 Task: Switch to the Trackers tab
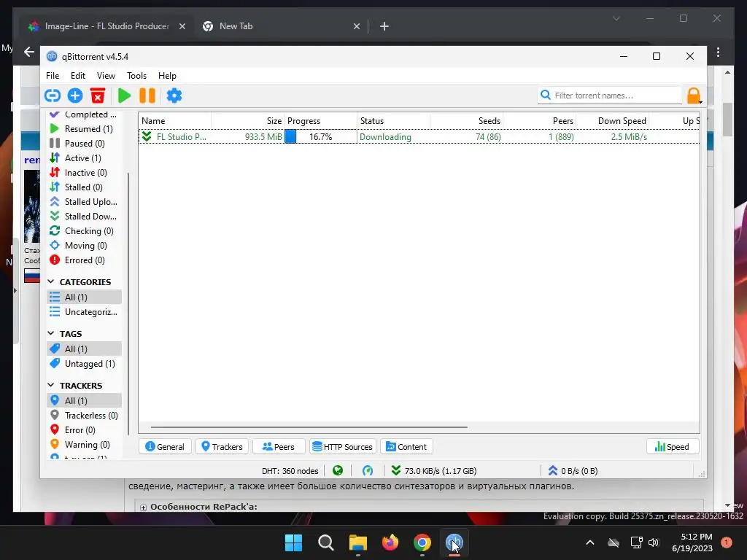pyautogui.click(x=222, y=447)
